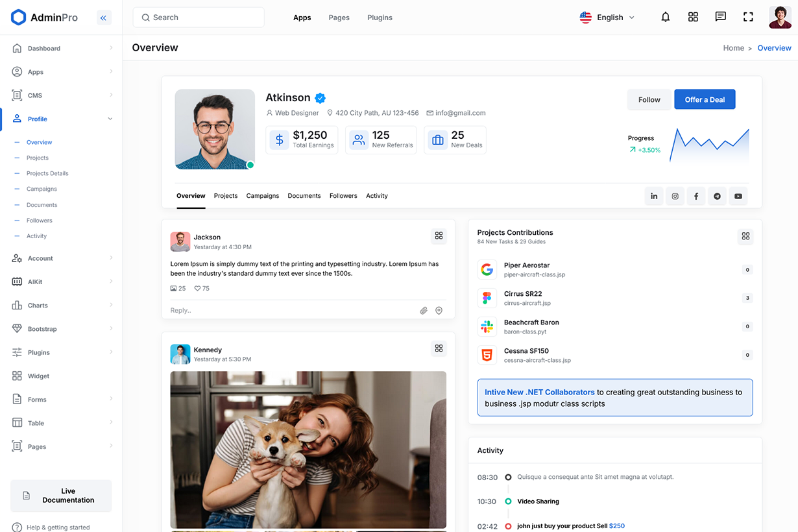
Task: Enter fullscreen mode via header icon
Action: point(748,18)
